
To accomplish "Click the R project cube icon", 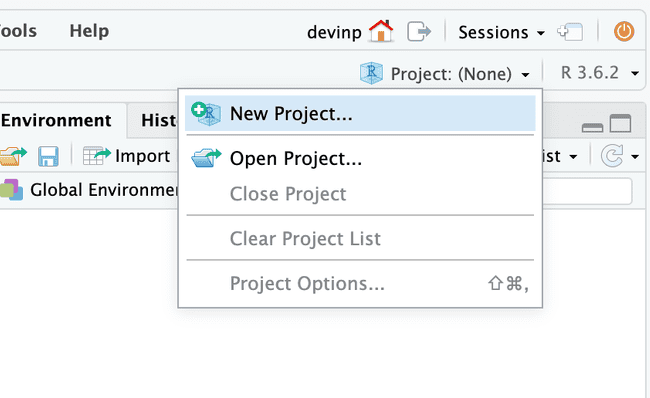I will point(371,73).
